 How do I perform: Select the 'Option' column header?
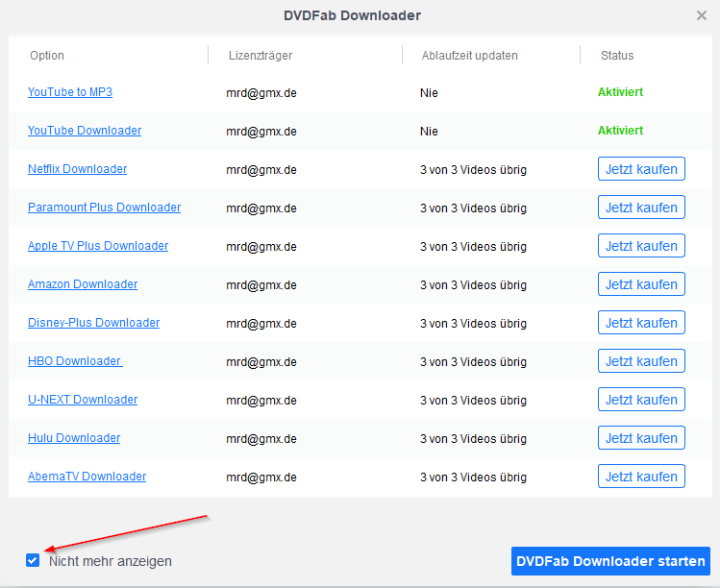pos(47,56)
